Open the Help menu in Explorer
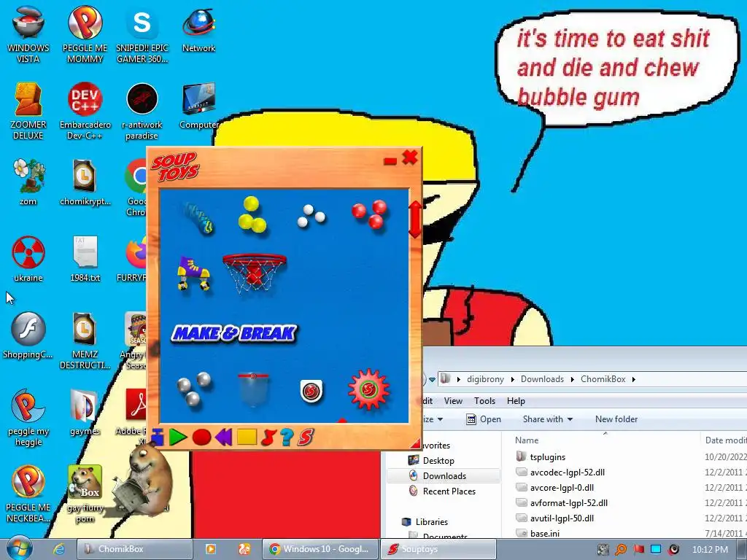This screenshot has height=560, width=747. click(516, 401)
